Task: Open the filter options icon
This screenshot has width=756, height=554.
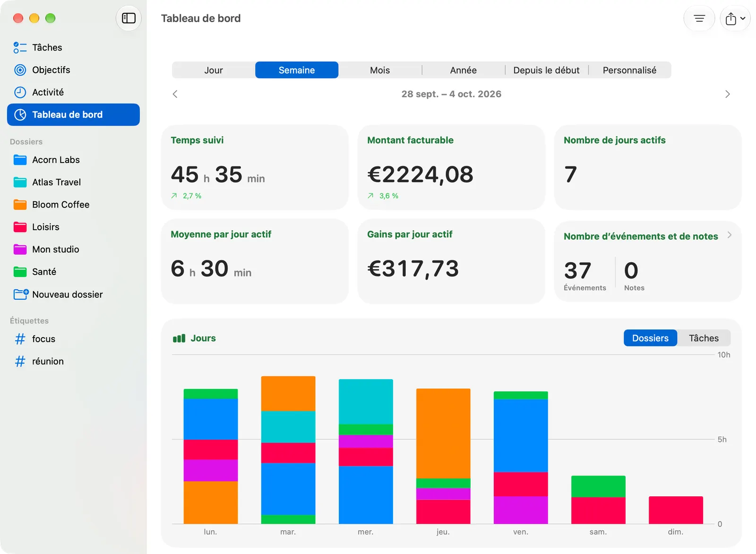Action: [x=699, y=18]
